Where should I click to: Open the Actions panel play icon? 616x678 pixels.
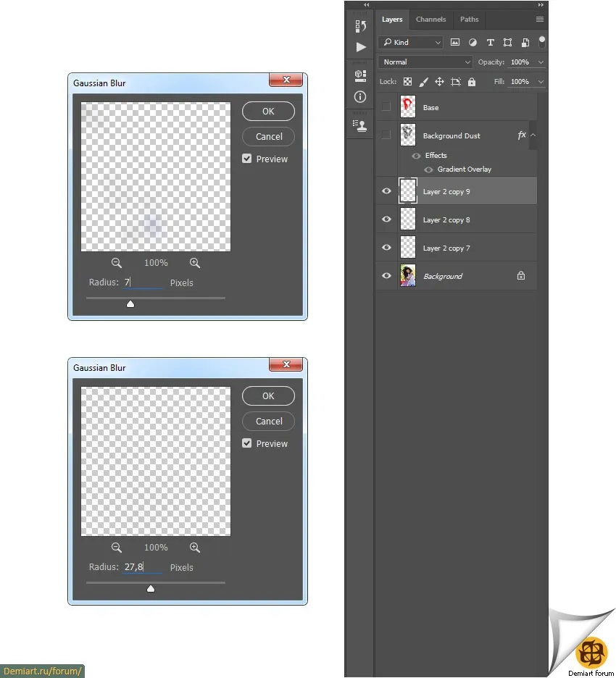[361, 46]
